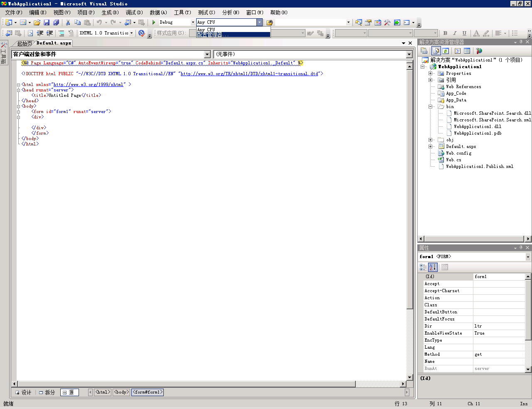
Task: Select 配置管理器 in the platform dropdown list
Action: (x=234, y=35)
